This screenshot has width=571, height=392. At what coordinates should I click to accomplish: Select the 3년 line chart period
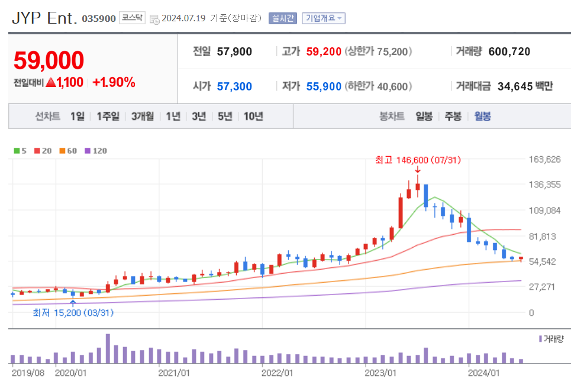[199, 116]
